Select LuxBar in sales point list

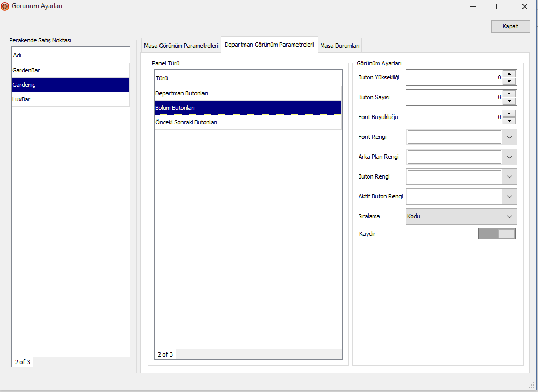(x=70, y=99)
